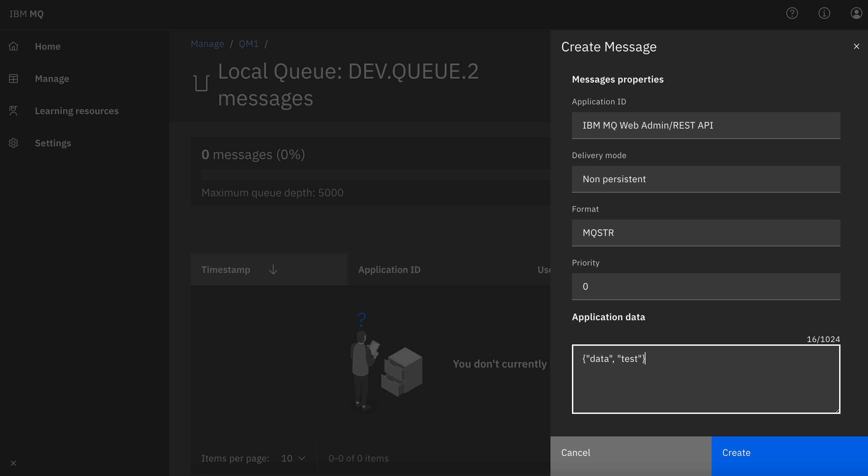Open the user profile avatar icon

point(856,13)
